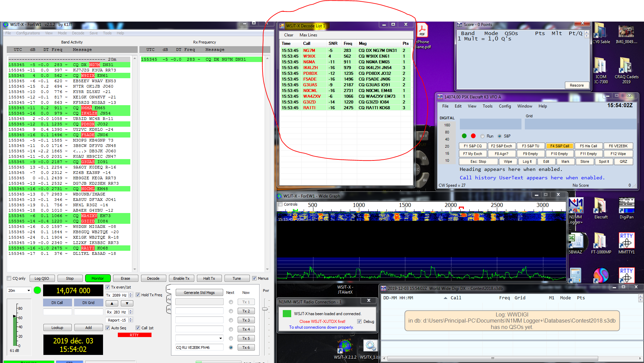The height and width of the screenshot is (363, 644).
Task: Click the Band Activity vertical scrollbar
Action: [135, 164]
